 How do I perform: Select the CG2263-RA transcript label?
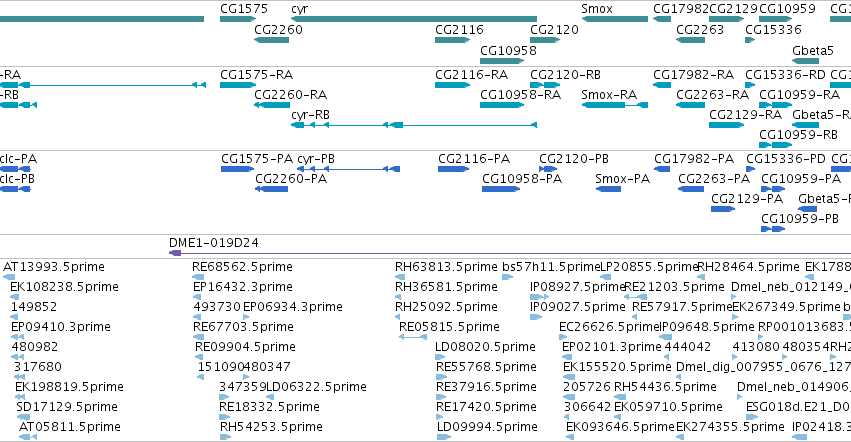713,94
